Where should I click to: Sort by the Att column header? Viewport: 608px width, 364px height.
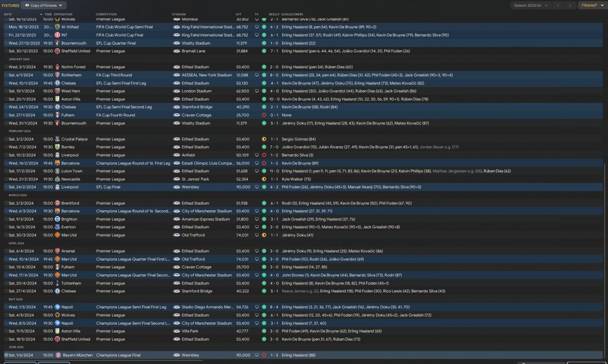(238, 14)
